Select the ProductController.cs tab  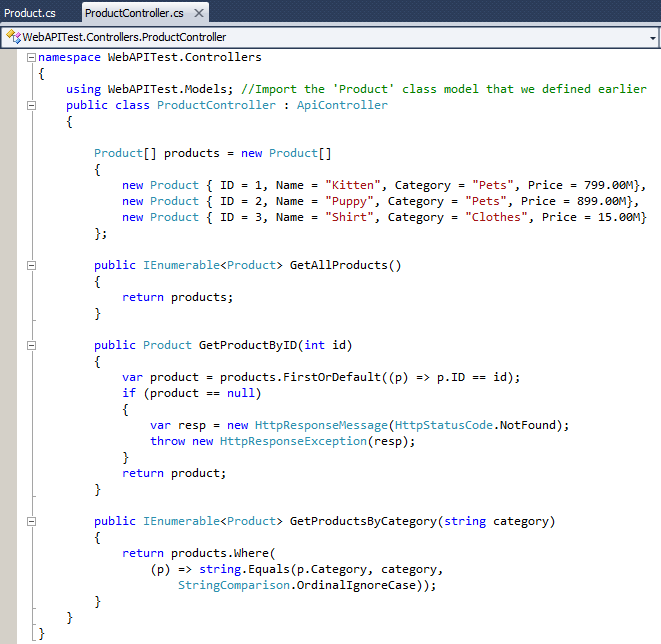click(x=132, y=13)
